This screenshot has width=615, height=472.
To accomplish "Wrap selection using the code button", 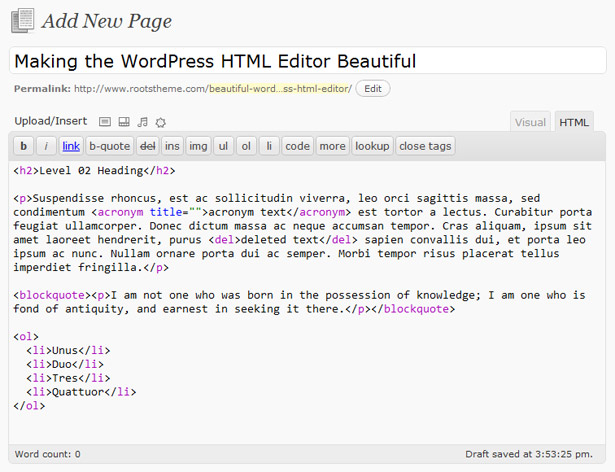I will [297, 146].
